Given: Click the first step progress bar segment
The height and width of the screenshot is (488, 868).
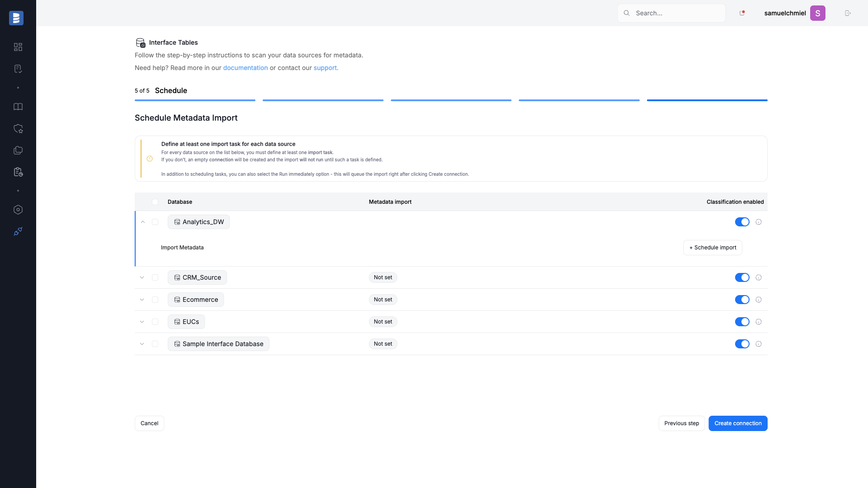Looking at the screenshot, I should point(195,100).
